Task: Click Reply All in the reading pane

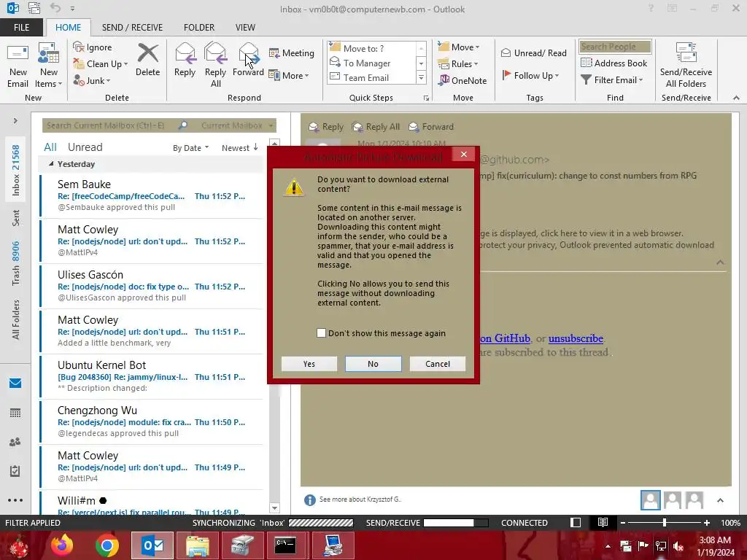Action: tap(376, 127)
